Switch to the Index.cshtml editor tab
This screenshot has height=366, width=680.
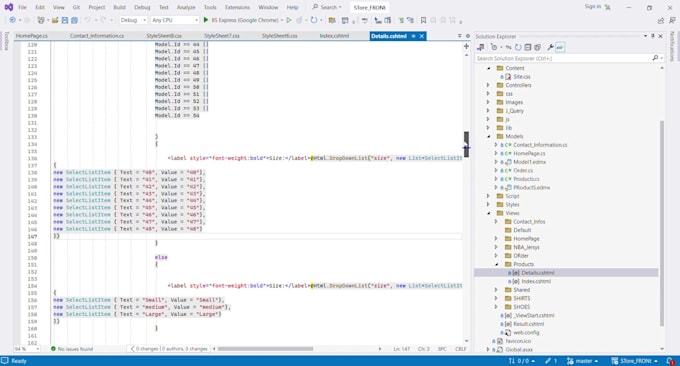pos(334,36)
